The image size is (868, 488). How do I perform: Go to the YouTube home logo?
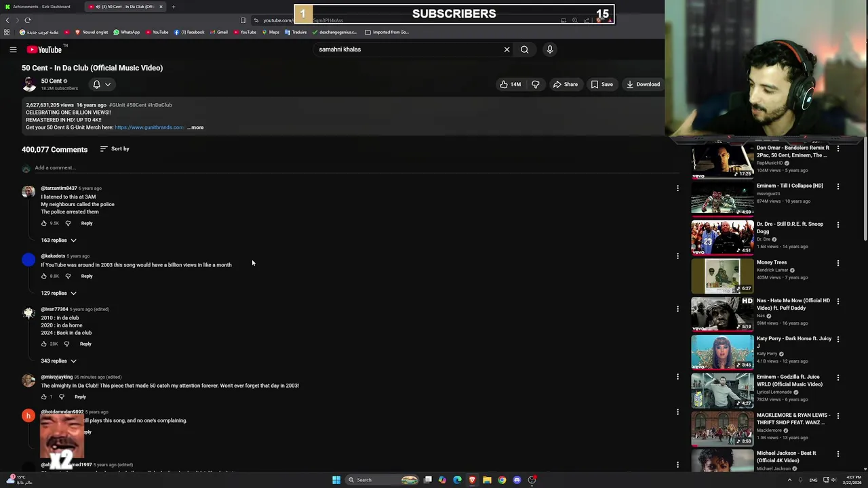click(x=45, y=49)
